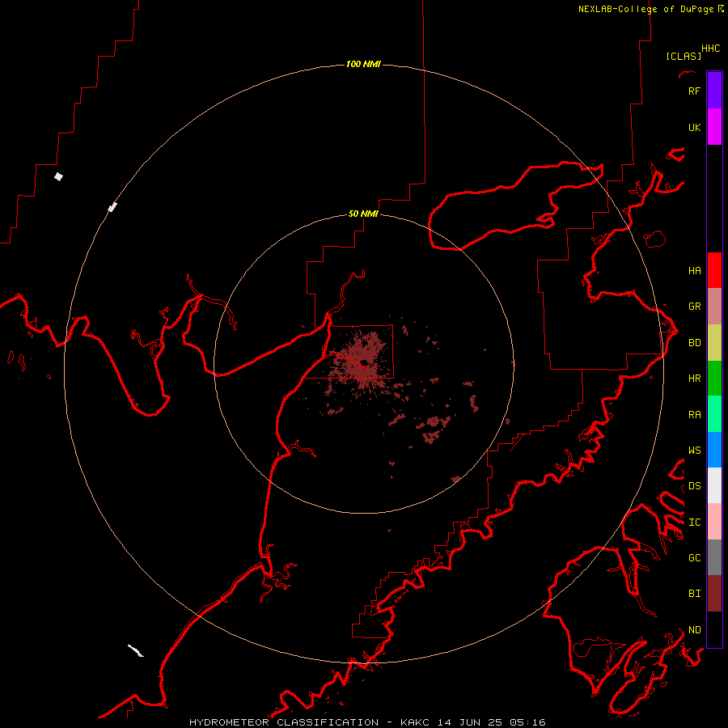Image resolution: width=728 pixels, height=728 pixels.
Task: Click the 100 NMI range ring label
Action: [363, 64]
